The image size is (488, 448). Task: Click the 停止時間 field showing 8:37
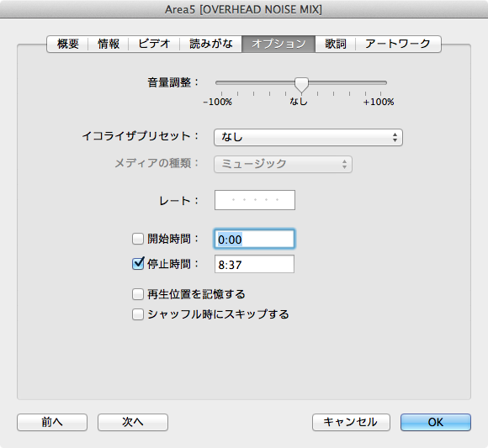pos(254,264)
